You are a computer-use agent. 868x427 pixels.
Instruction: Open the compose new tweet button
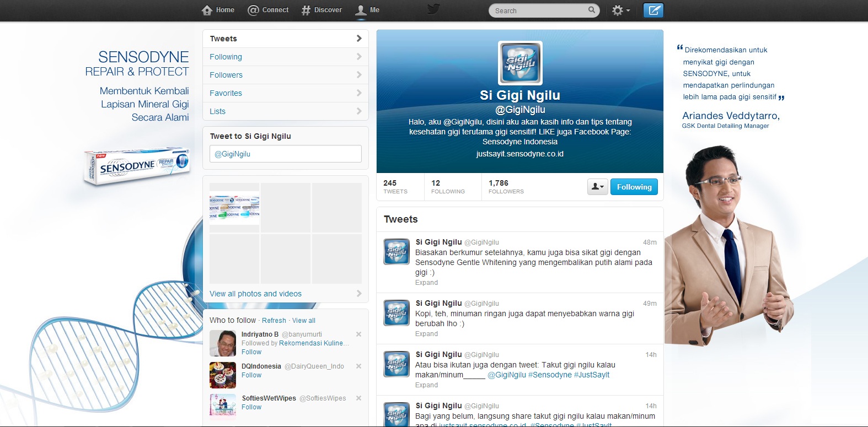(x=653, y=10)
